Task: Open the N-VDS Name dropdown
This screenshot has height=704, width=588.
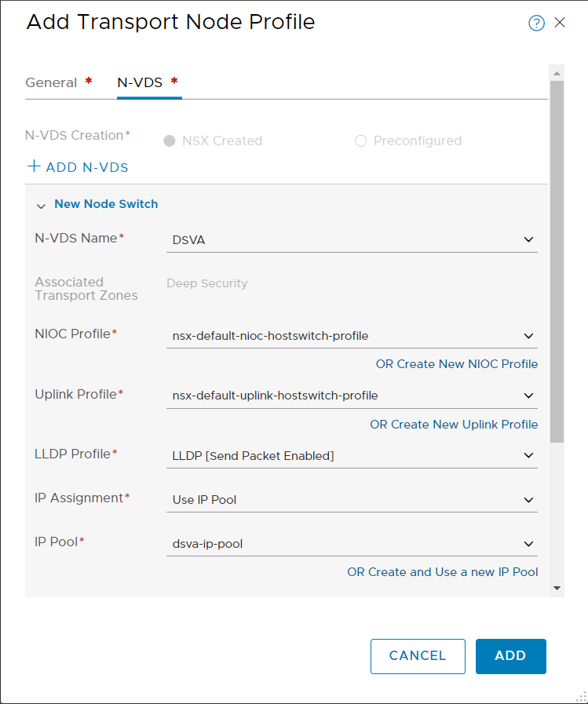Action: 352,240
